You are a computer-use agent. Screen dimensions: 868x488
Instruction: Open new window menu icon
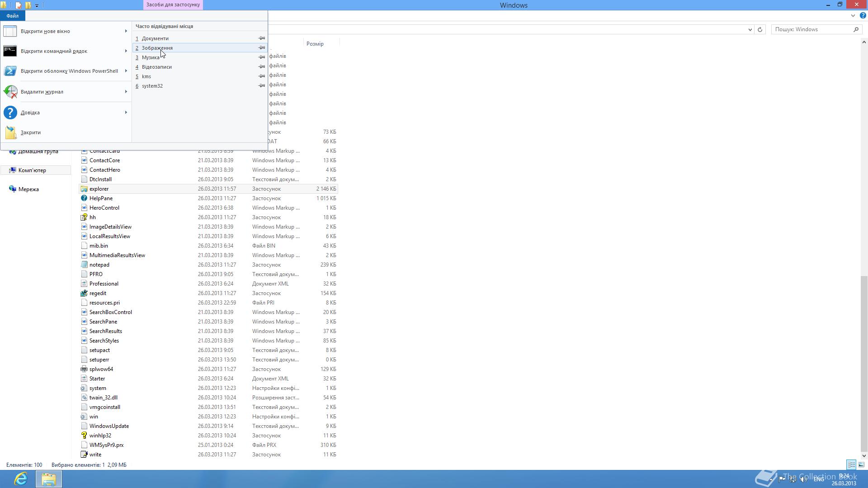click(x=10, y=31)
